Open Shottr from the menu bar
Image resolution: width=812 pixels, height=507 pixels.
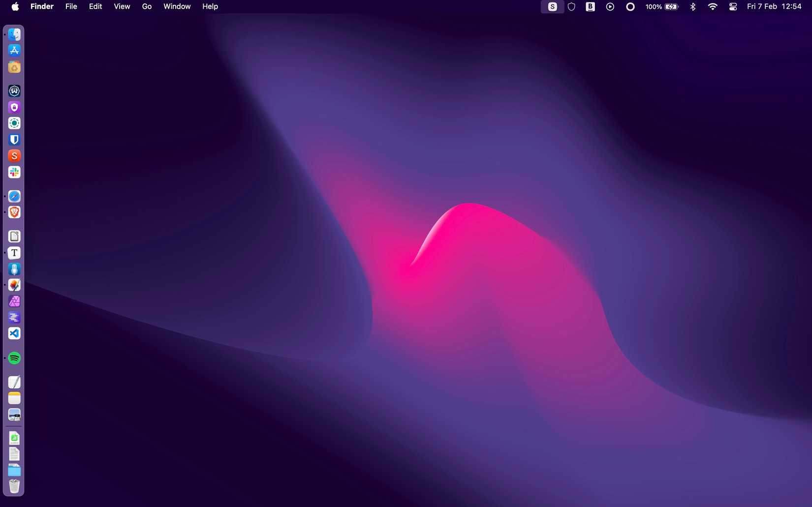[552, 6]
